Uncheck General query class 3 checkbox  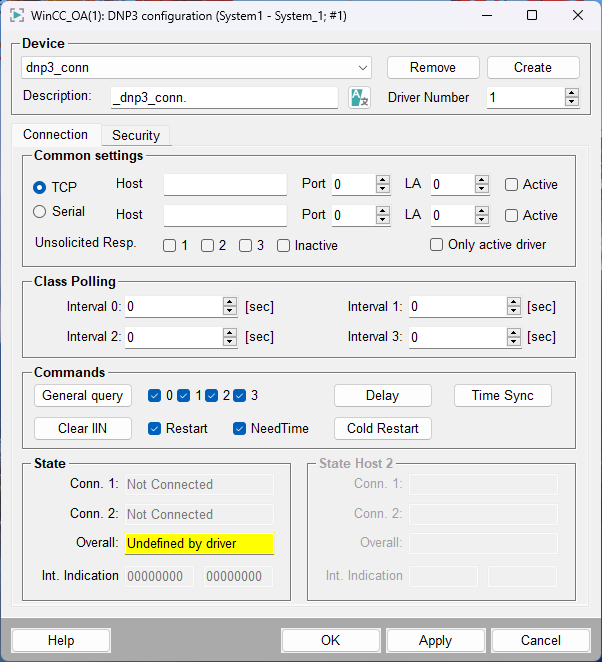coord(239,396)
